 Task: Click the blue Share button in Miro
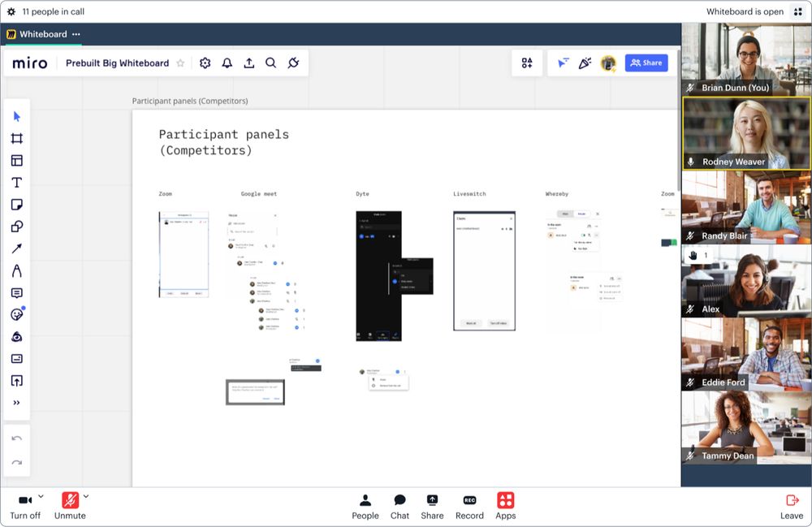click(646, 63)
